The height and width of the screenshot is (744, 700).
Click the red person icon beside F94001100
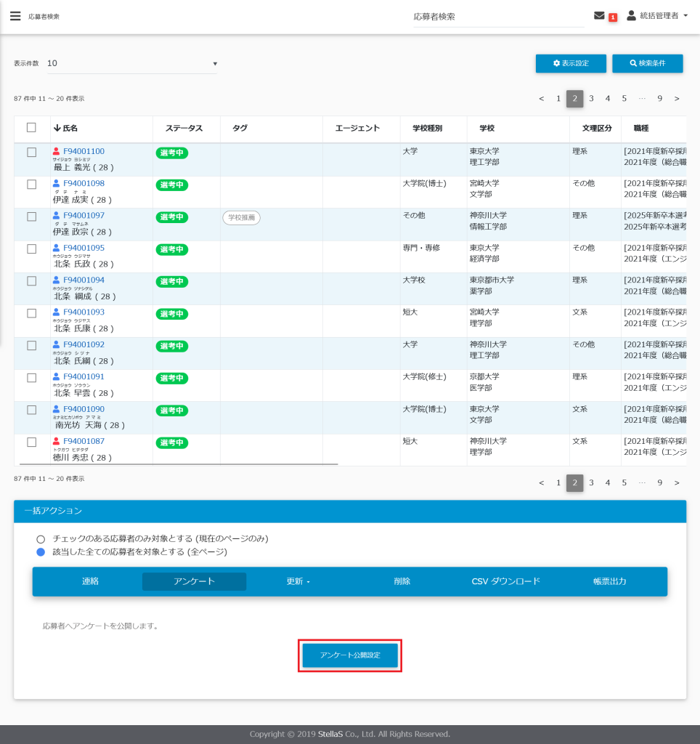point(57,152)
